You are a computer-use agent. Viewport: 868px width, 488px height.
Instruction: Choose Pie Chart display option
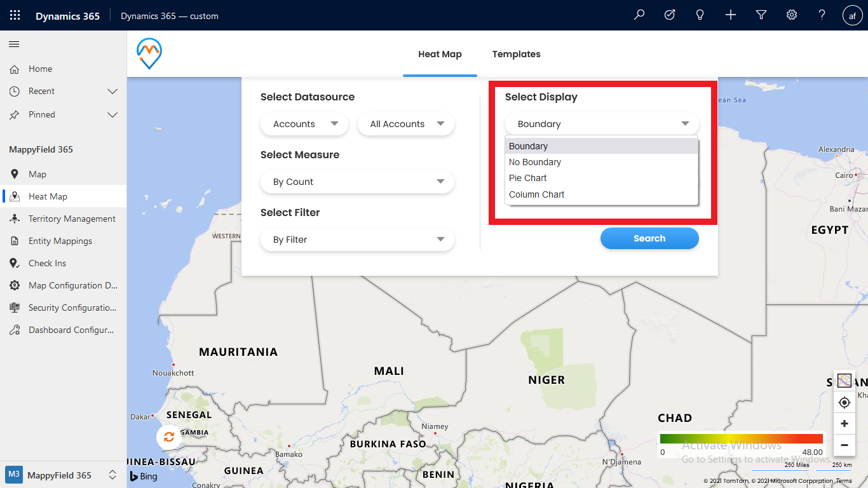coord(602,178)
